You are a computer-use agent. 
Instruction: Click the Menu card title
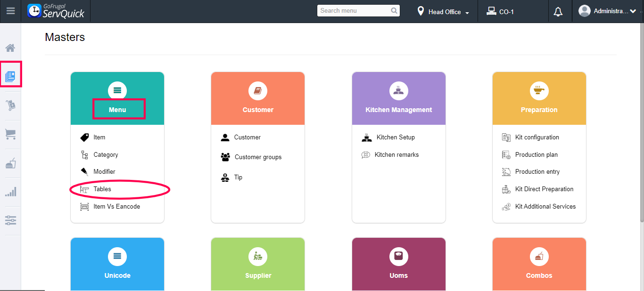[117, 110]
